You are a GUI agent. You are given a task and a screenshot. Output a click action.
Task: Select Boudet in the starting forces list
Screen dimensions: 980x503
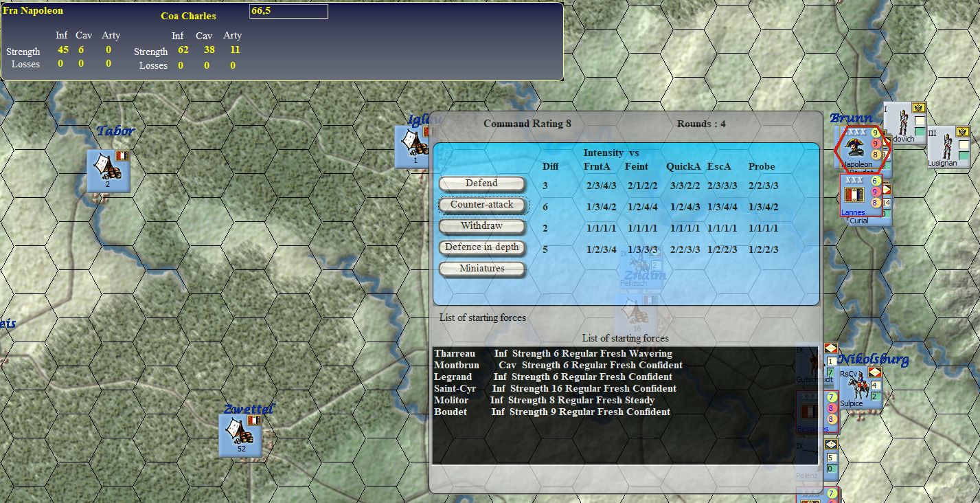[x=552, y=412]
